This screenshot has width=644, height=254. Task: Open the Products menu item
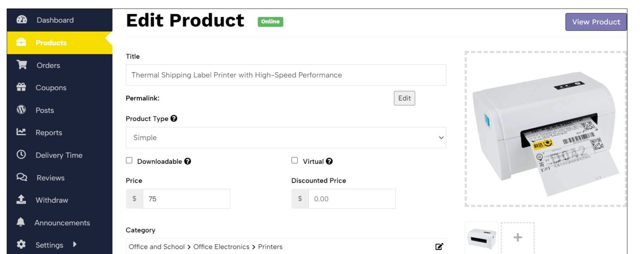(x=51, y=43)
